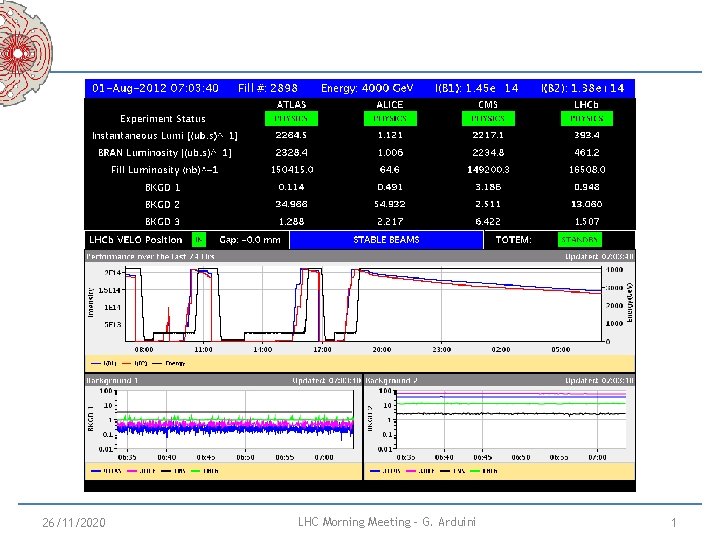The width and height of the screenshot is (720, 540).
Task: Click the Instantaneous Lumi row label
Action: click(164, 135)
